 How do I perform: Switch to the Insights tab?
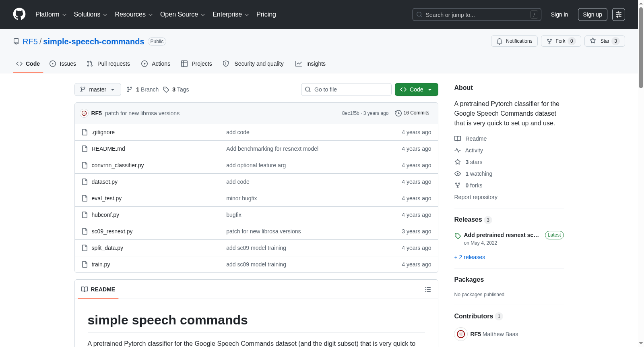(310, 64)
